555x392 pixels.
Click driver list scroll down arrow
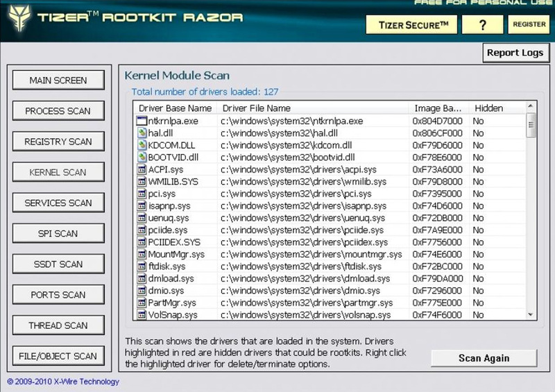click(x=530, y=314)
